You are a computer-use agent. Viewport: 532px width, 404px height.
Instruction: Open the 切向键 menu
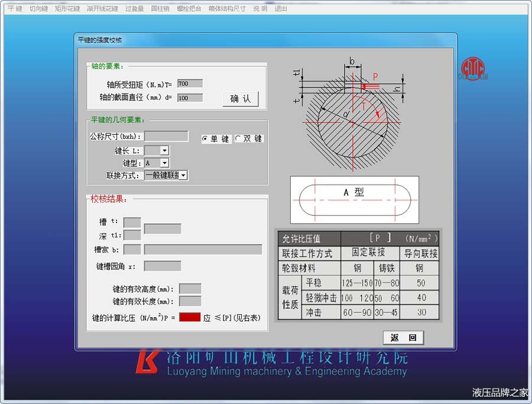point(39,9)
